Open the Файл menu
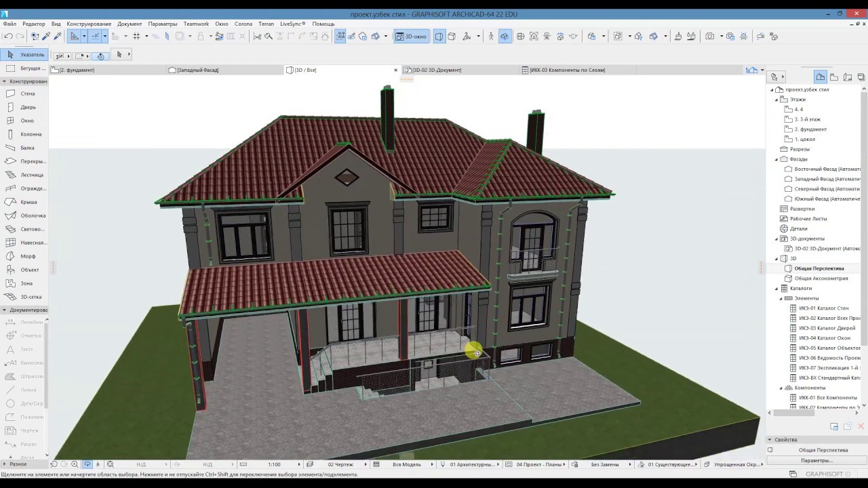 pyautogui.click(x=9, y=24)
